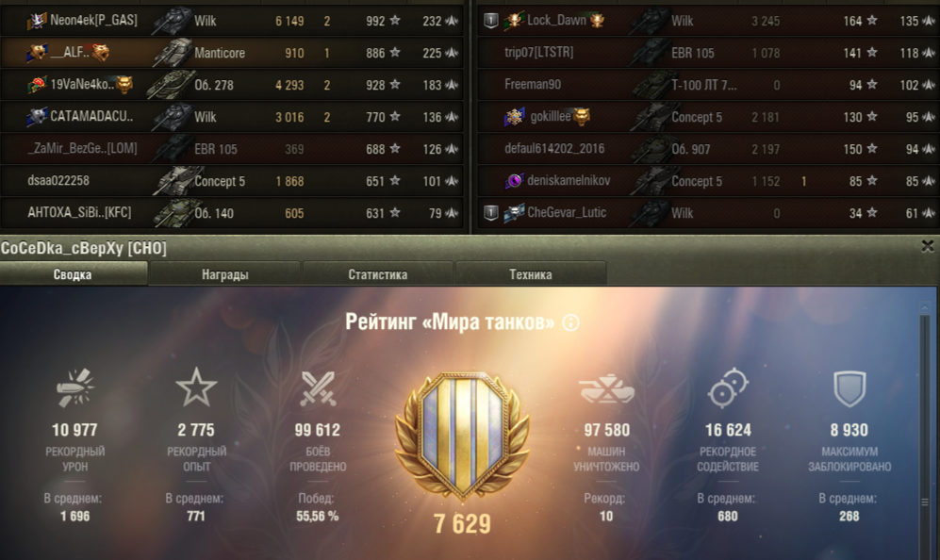Open the Награды tab
This screenshot has width=940, height=560.
tap(224, 274)
